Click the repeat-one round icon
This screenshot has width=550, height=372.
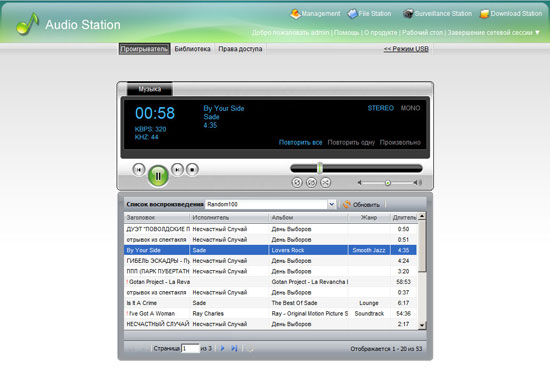tap(311, 182)
